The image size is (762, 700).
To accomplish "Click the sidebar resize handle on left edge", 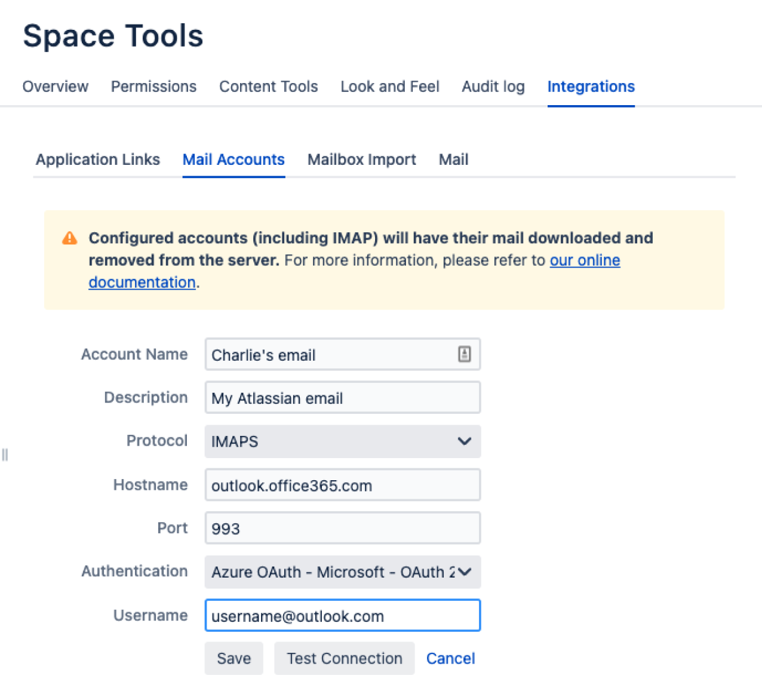I will pyautogui.click(x=5, y=455).
